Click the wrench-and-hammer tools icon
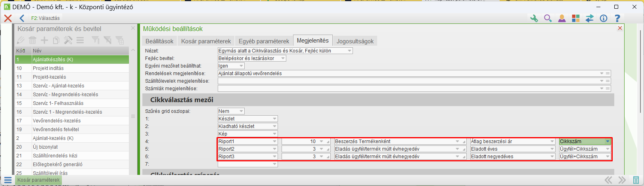 click(x=68, y=40)
